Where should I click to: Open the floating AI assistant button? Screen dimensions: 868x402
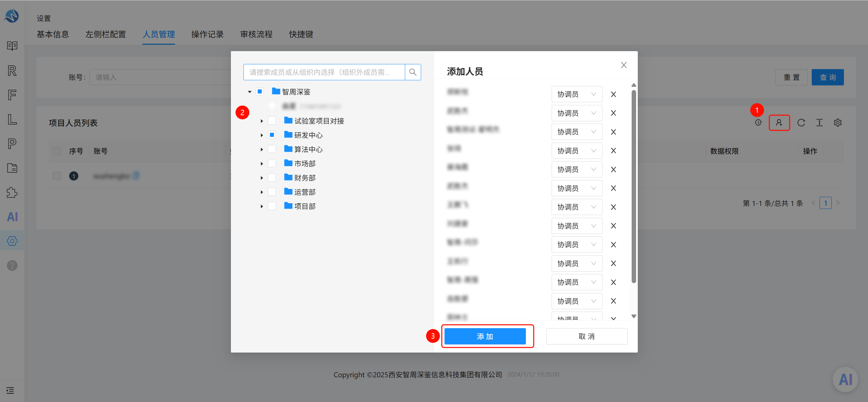pos(846,380)
